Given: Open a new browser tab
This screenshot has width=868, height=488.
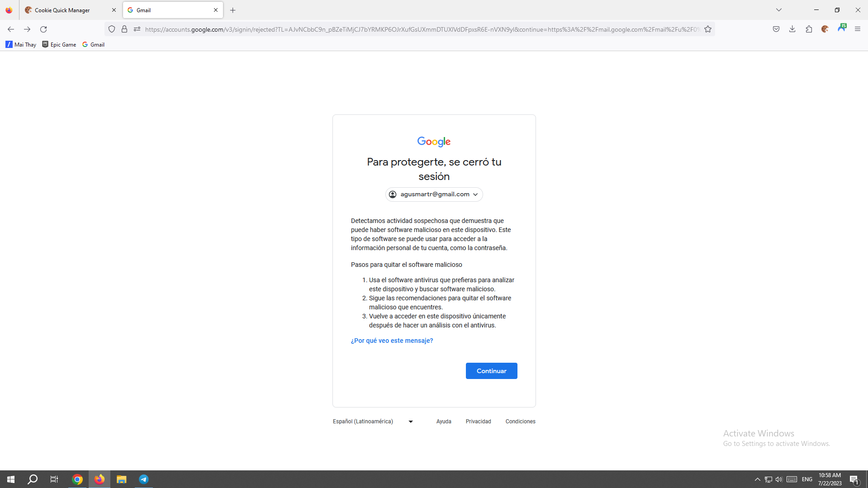Looking at the screenshot, I should pos(233,10).
